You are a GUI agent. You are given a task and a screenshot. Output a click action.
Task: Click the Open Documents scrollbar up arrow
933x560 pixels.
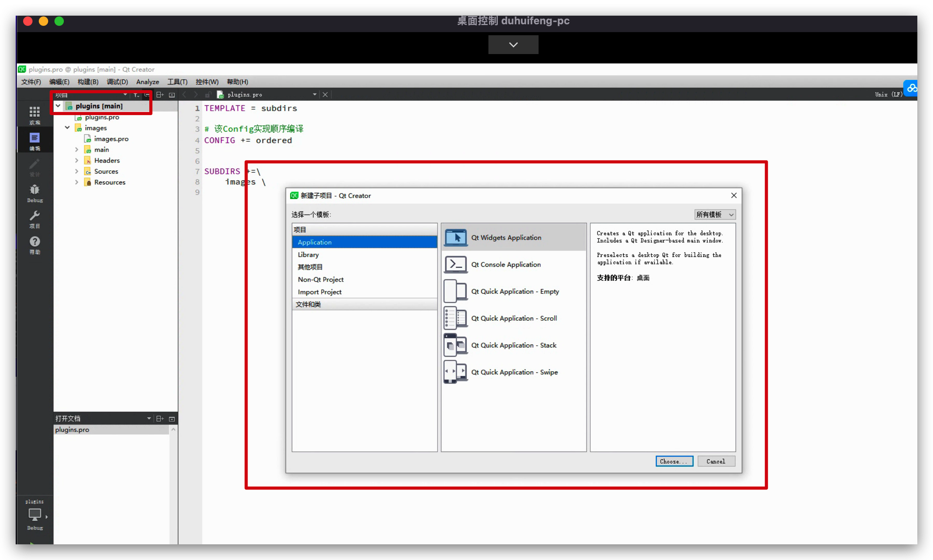pos(173,430)
